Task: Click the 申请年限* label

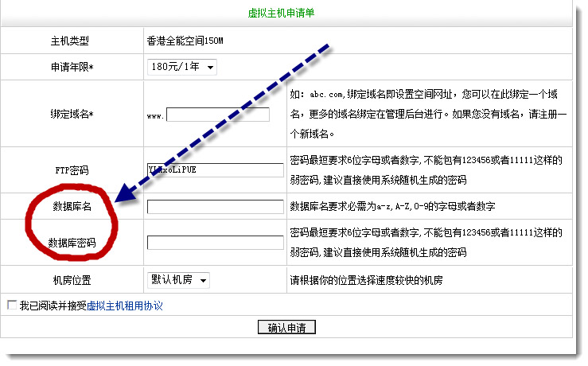Action: [71, 68]
